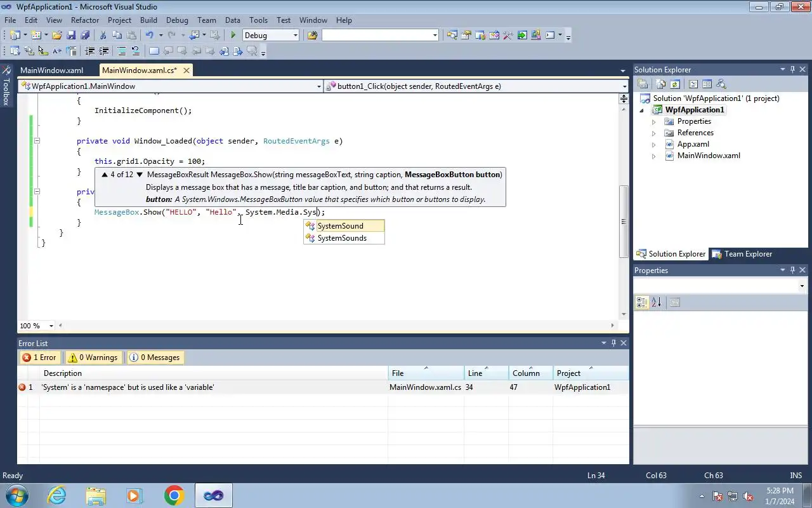Click the Clear All Bookmarks icon
This screenshot has width=812, height=508.
click(252, 51)
